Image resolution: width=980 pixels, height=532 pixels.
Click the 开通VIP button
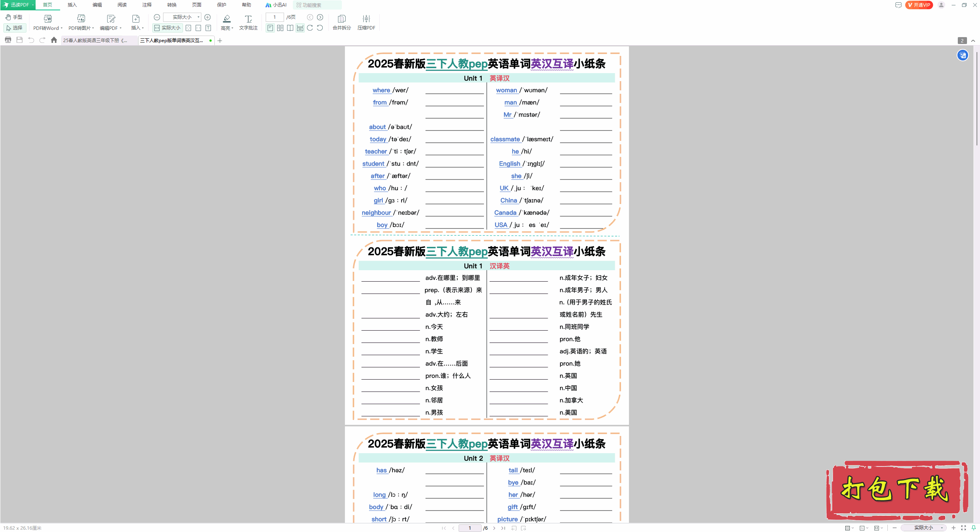click(919, 5)
